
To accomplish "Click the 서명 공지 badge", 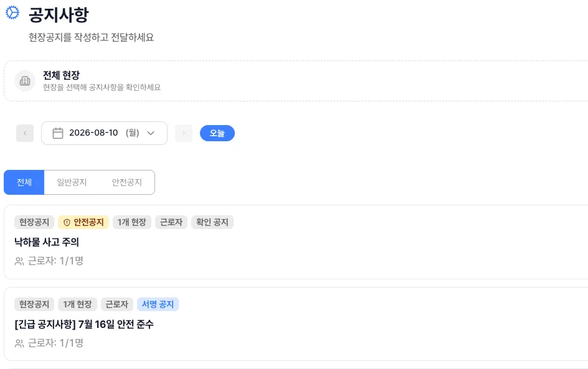I will coord(158,304).
